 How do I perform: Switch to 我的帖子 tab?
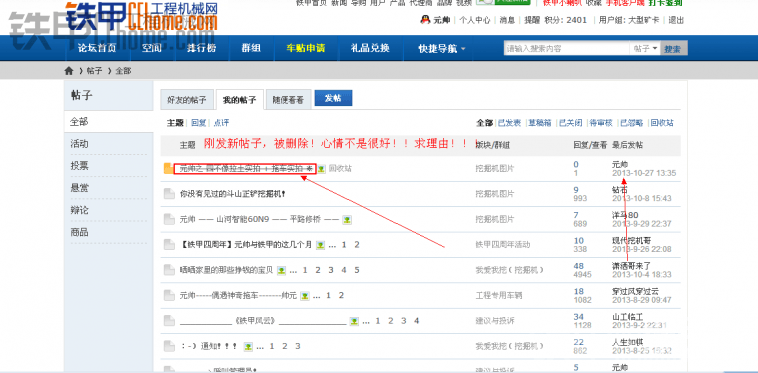pyautogui.click(x=240, y=100)
